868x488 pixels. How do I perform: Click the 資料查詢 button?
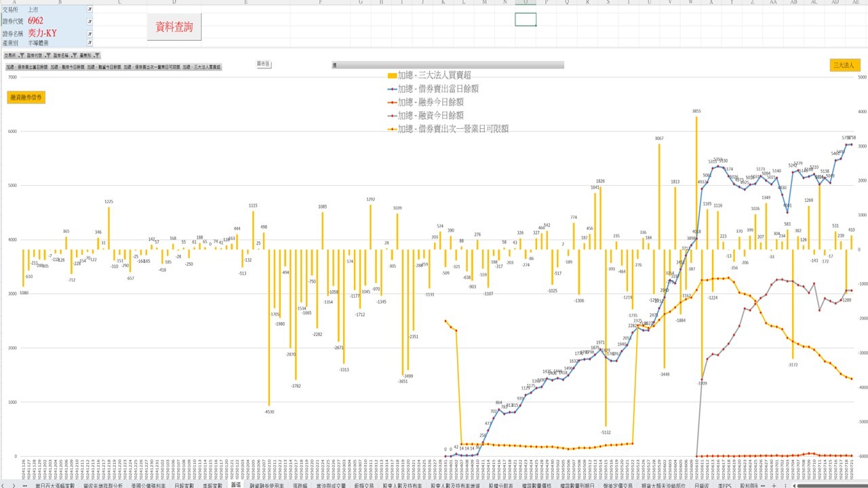tap(174, 27)
